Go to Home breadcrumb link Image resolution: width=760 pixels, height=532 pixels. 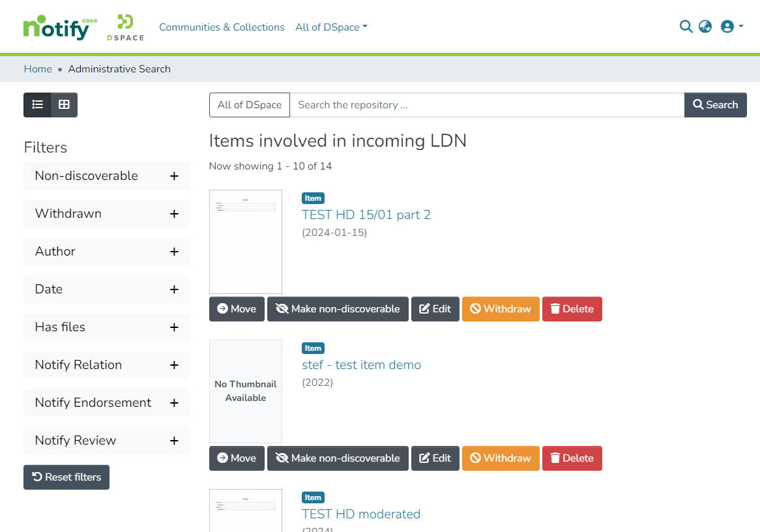[x=38, y=69]
